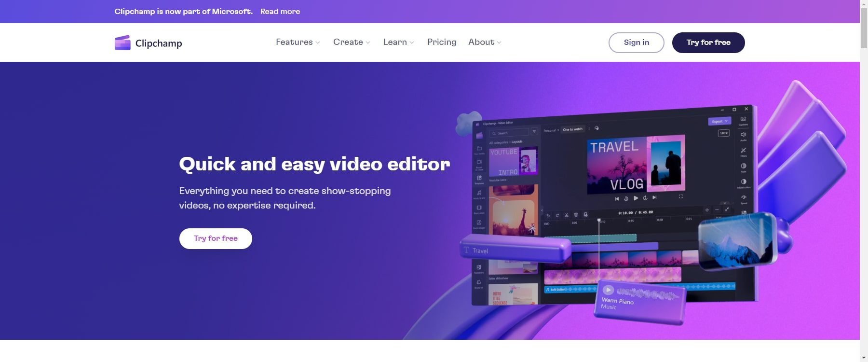Click the scrollbar up arrow

(x=864, y=4)
